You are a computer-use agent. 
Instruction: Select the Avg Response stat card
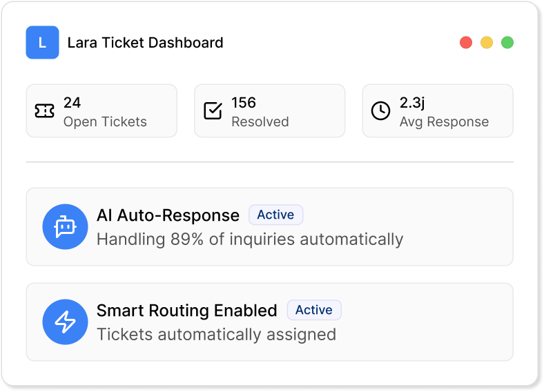(438, 111)
